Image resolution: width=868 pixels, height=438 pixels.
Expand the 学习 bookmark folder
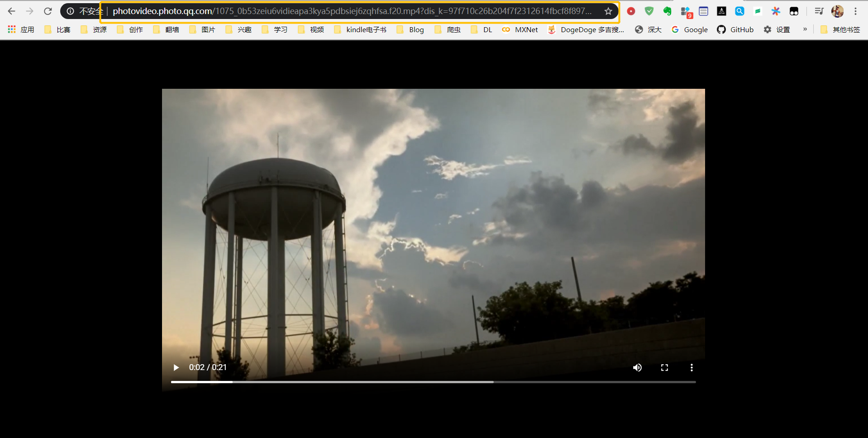(x=274, y=29)
